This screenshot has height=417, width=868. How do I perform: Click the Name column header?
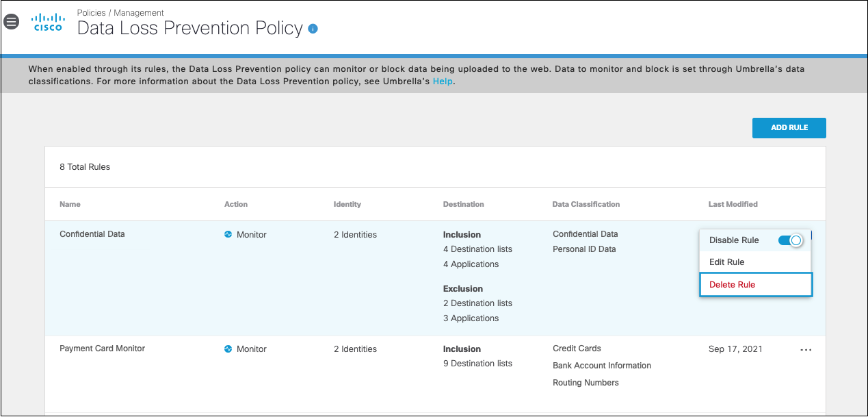coord(70,204)
